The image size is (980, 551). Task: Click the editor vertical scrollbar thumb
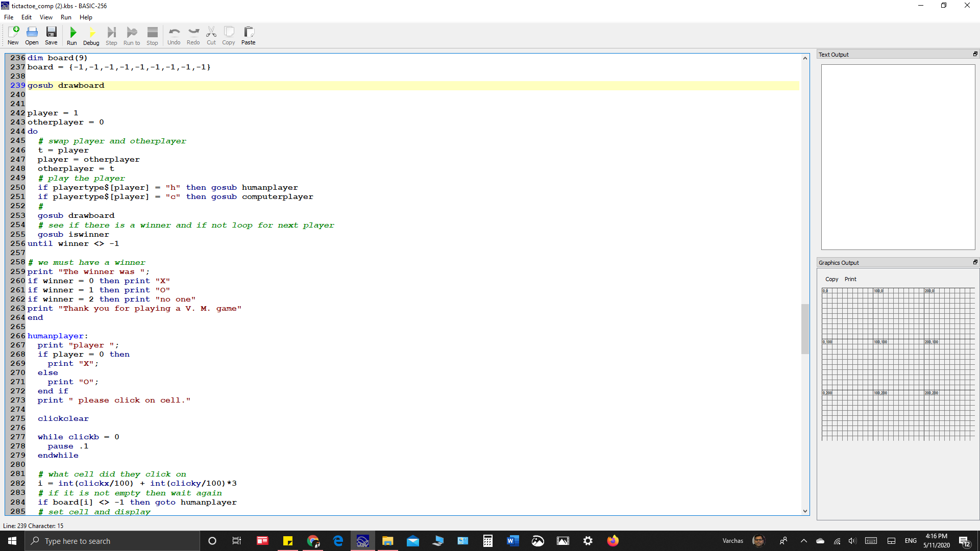(805, 329)
